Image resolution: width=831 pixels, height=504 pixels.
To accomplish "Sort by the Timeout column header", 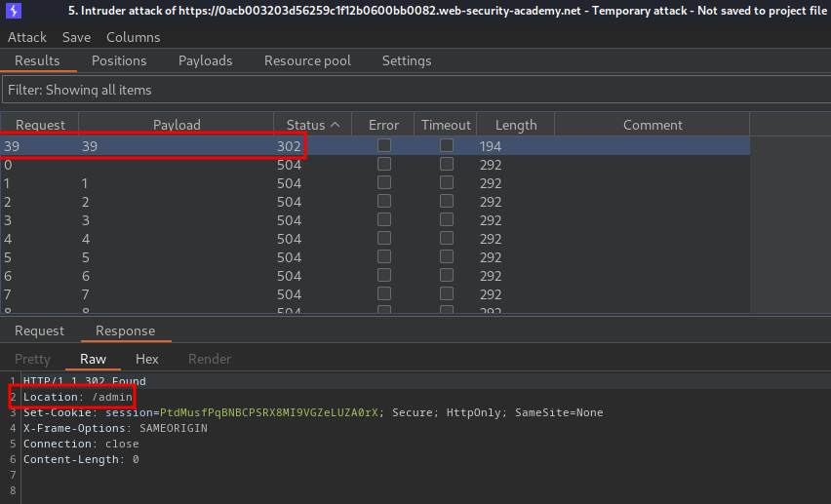I will coord(446,125).
